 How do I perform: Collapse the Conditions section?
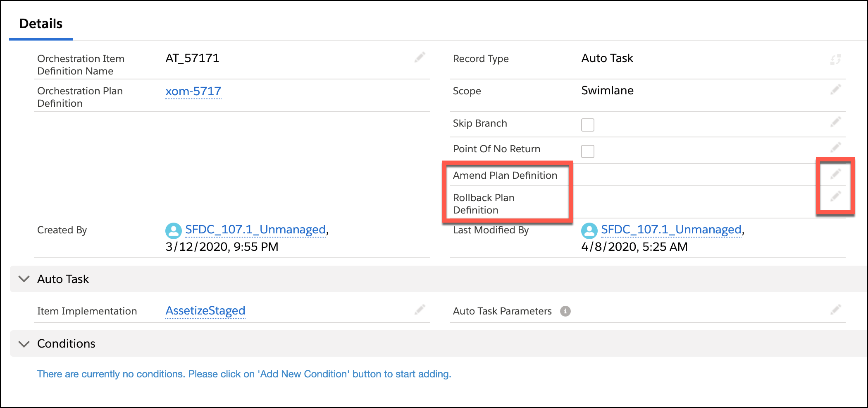[x=24, y=344]
